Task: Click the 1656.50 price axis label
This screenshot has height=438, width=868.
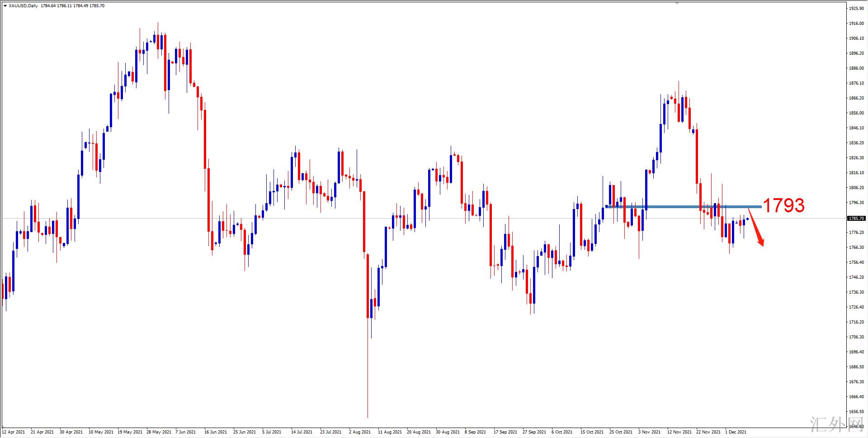Action: (x=856, y=412)
